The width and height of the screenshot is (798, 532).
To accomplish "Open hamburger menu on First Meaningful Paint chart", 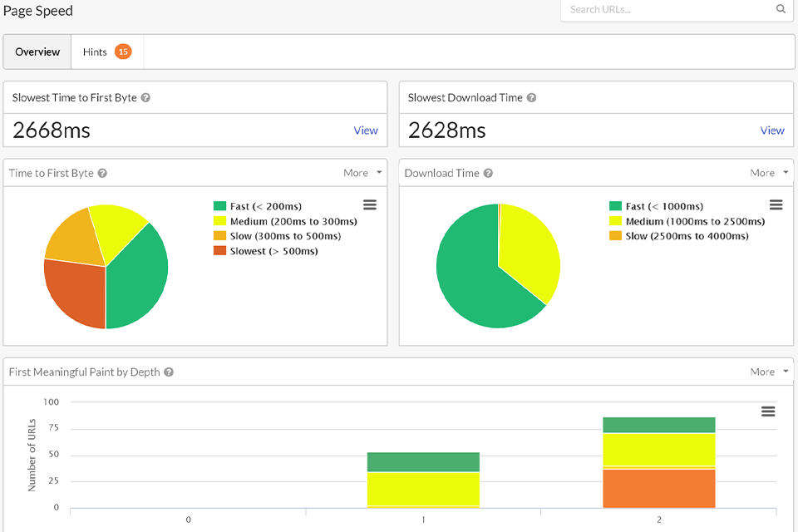I will click(768, 411).
